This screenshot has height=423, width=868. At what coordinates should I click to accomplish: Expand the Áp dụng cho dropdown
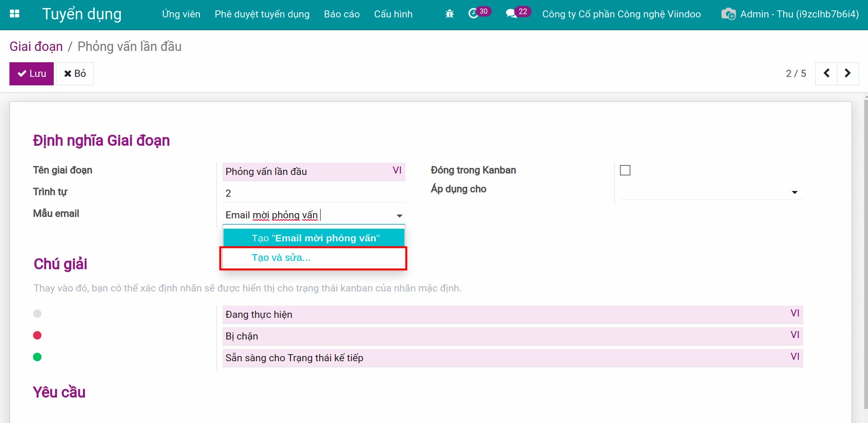pos(794,192)
